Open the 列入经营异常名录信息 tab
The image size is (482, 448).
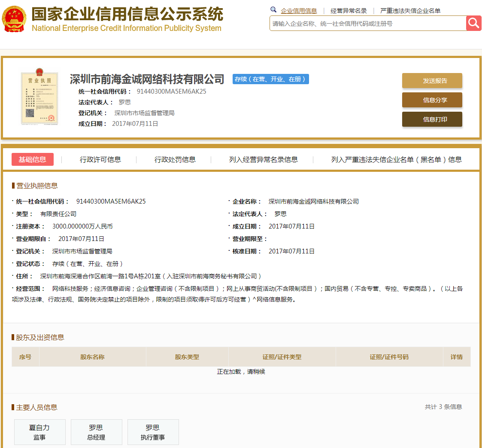pyautogui.click(x=263, y=159)
